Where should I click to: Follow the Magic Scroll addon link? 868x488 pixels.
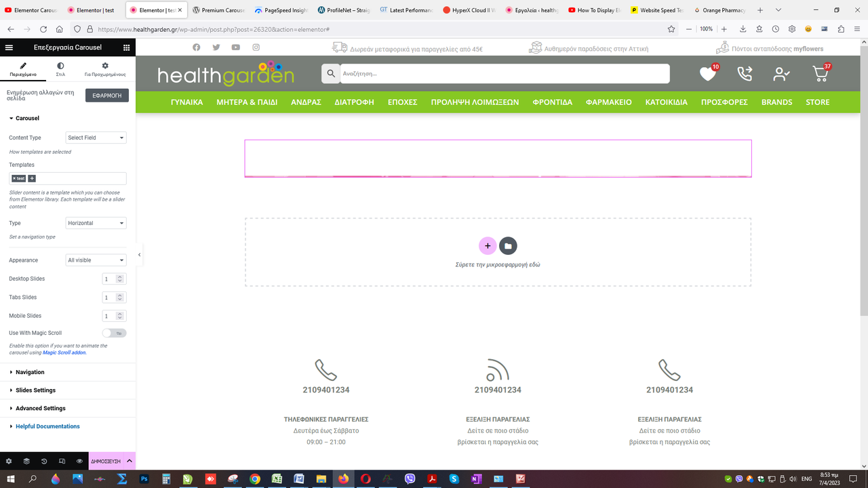click(64, 352)
